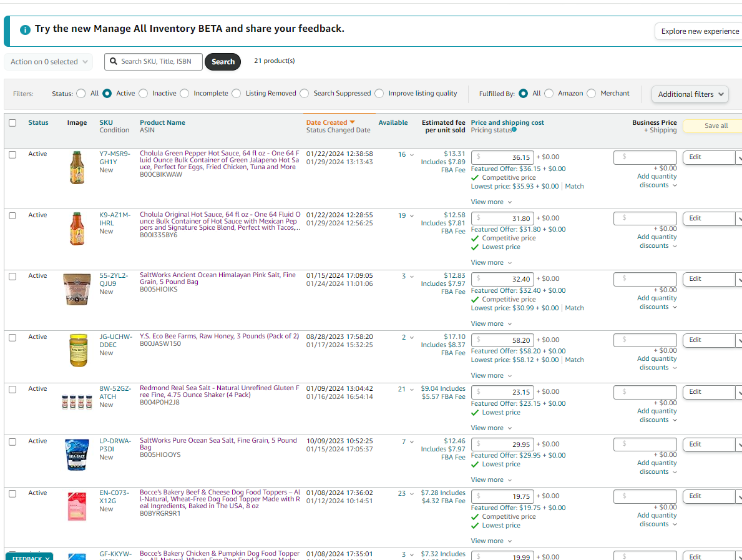Open Y.S. Eco Bee Farms honey thumbnail
742x560 pixels.
click(x=78, y=350)
